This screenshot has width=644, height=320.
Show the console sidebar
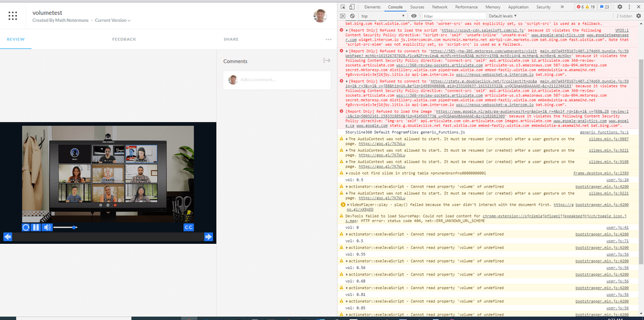(x=343, y=16)
